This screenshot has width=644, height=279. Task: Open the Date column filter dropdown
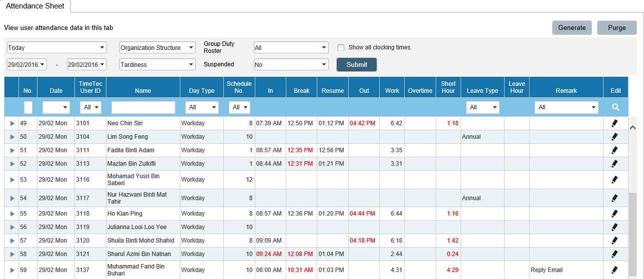click(x=56, y=107)
